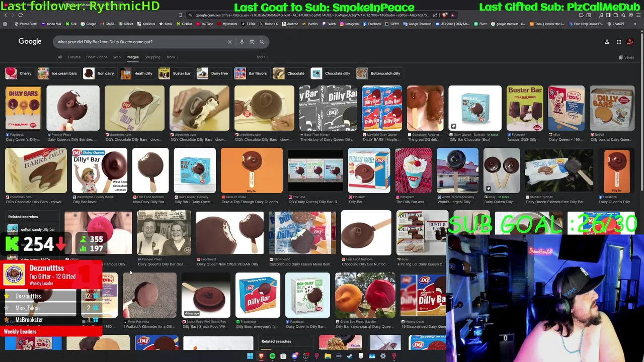644x362 pixels.
Task: Open I Walked A Kilometer for a Dilly image
Action: coord(149,296)
